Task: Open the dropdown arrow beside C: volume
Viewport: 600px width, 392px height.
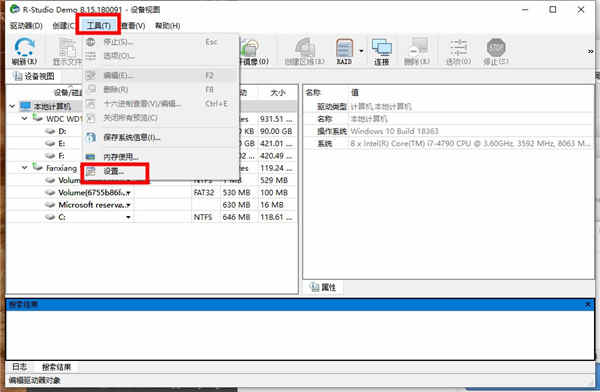Action: [x=128, y=217]
